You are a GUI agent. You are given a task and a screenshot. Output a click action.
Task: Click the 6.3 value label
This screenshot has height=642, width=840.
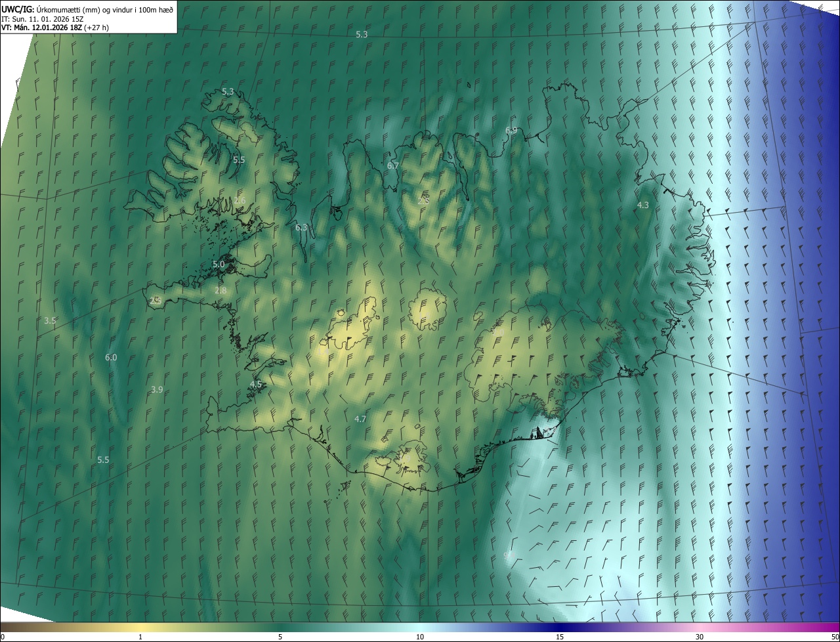click(301, 228)
